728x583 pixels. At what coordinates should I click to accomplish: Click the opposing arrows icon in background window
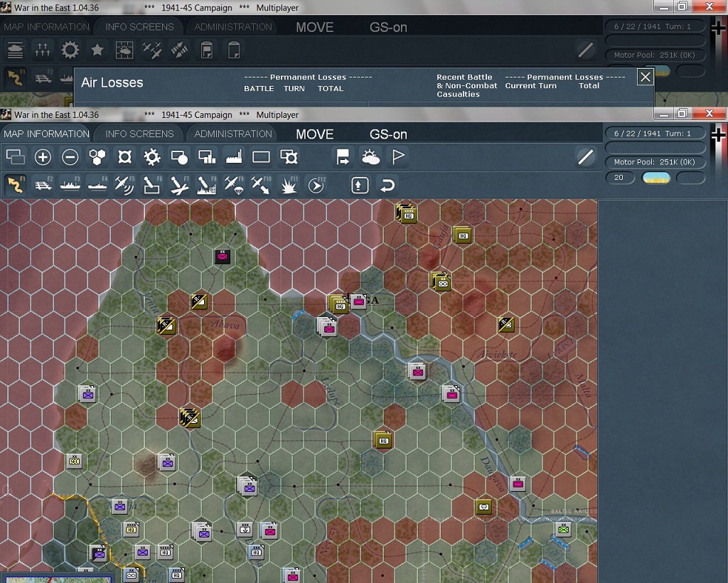[x=179, y=50]
